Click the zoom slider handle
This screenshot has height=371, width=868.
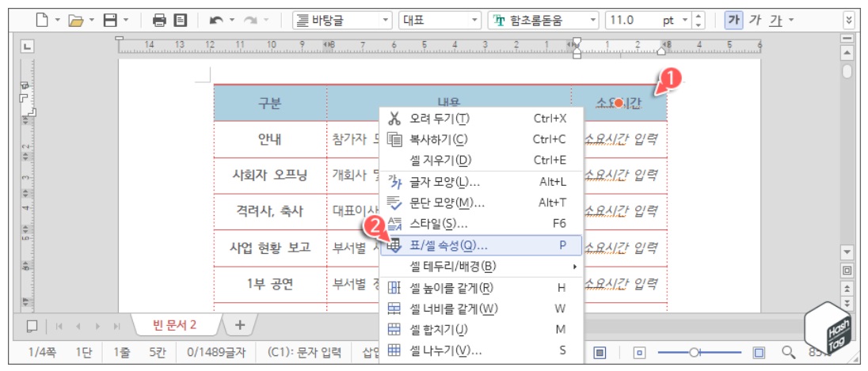(695, 352)
